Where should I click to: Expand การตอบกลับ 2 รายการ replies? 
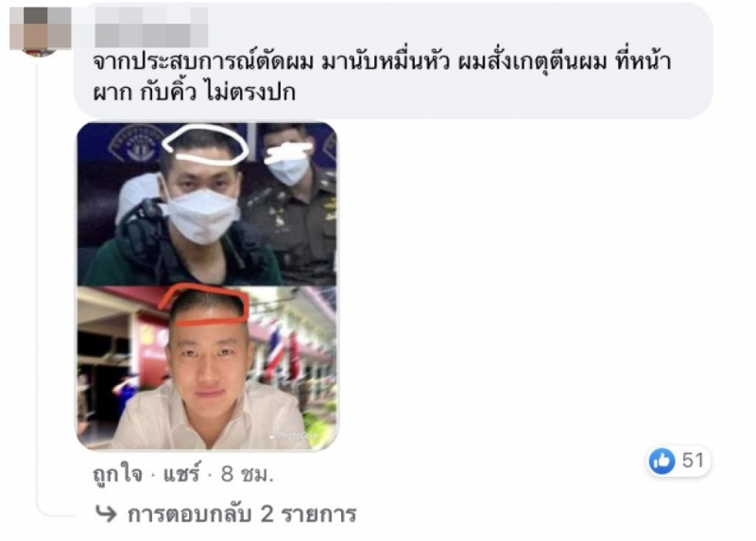[x=242, y=514]
